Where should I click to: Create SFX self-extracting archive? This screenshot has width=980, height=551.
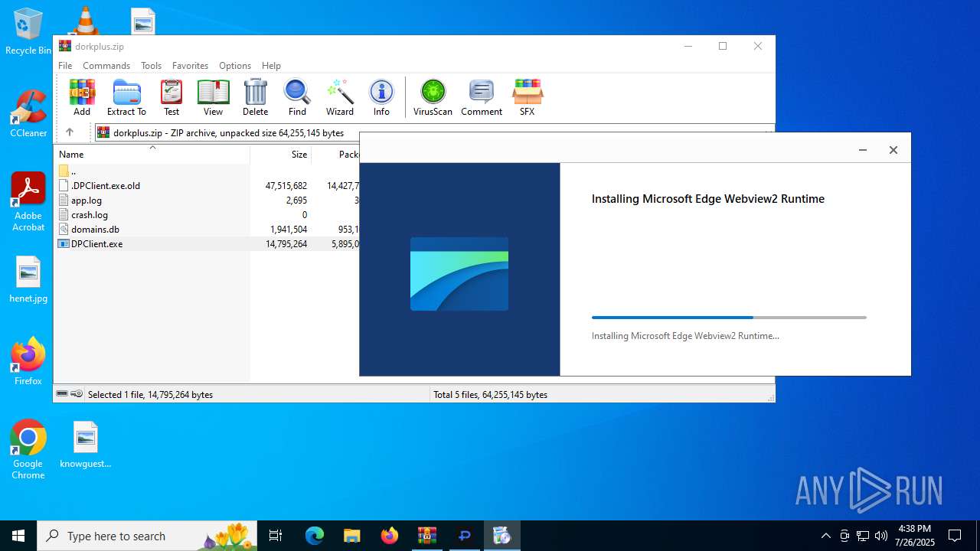click(527, 97)
